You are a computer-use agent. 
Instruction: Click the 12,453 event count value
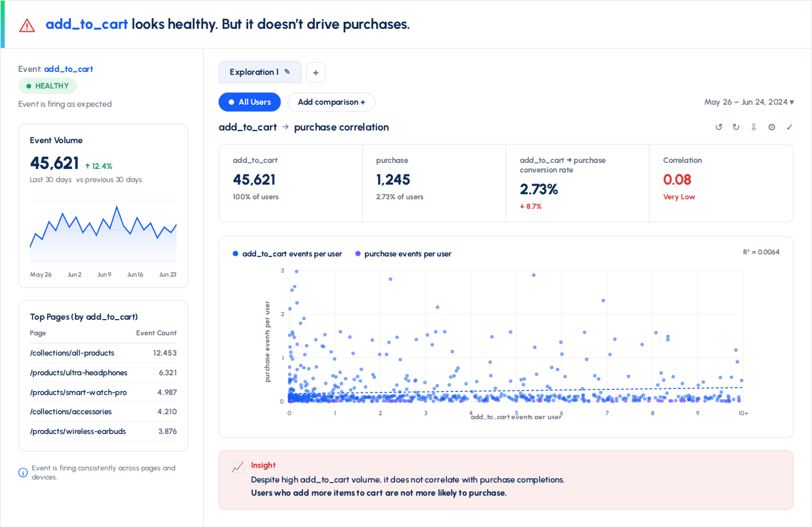click(x=165, y=353)
